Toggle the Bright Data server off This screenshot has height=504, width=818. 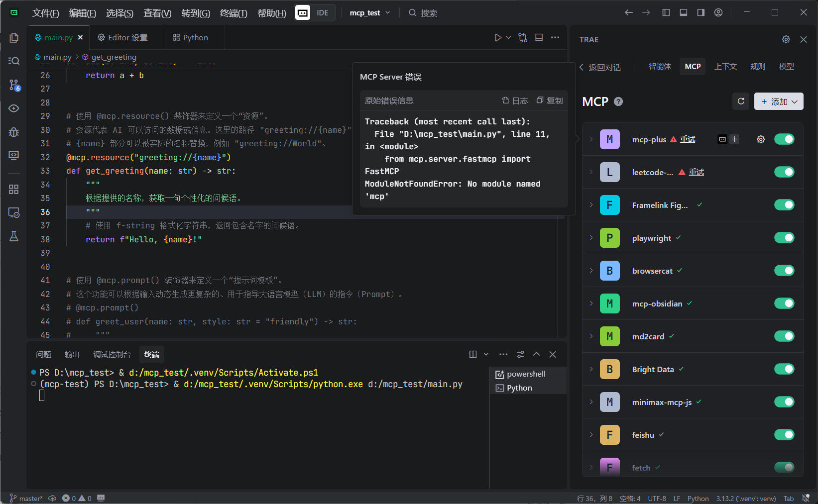pos(784,369)
